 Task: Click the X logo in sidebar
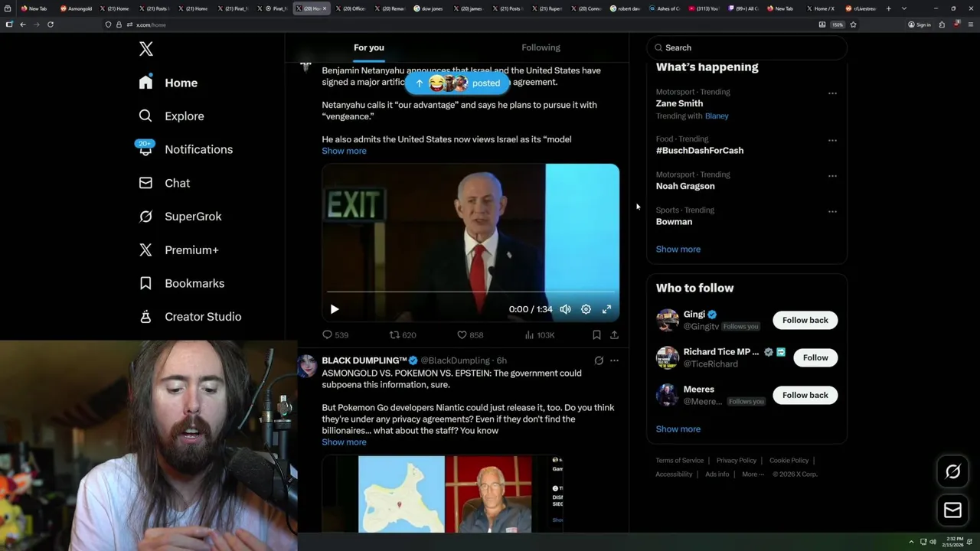tap(146, 49)
